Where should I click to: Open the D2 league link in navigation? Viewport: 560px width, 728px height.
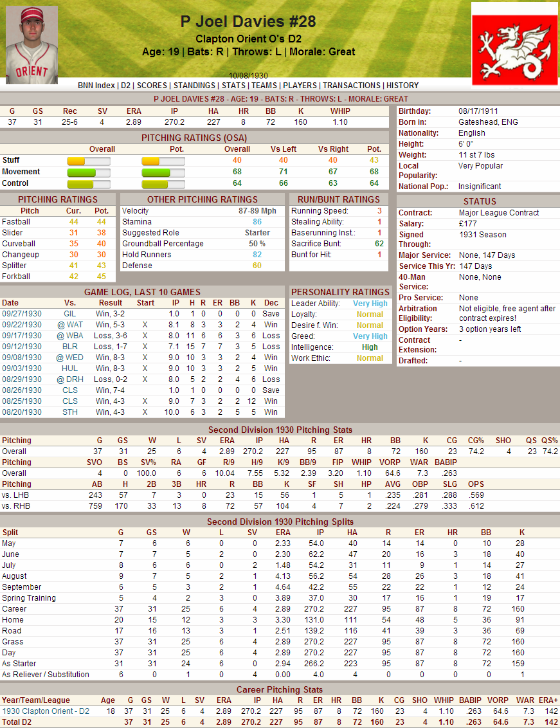125,86
